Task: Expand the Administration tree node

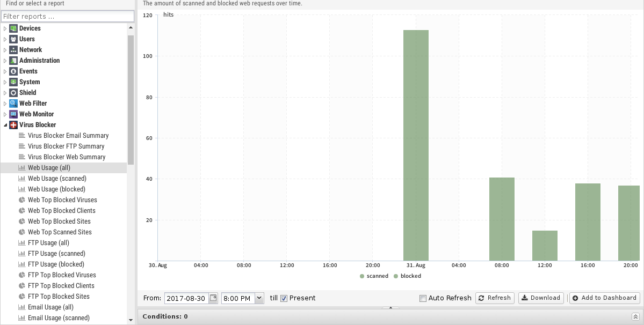Action: click(x=5, y=61)
